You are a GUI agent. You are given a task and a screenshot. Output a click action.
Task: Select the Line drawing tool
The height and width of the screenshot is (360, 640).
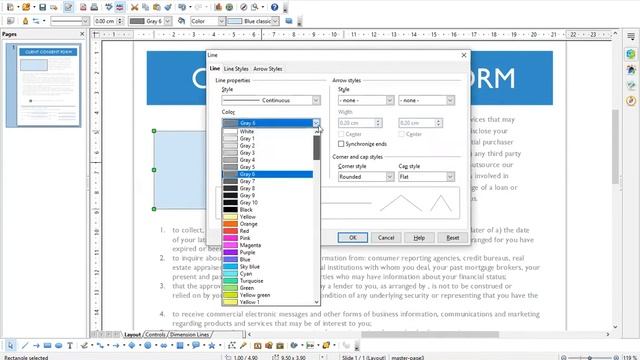coord(25,345)
